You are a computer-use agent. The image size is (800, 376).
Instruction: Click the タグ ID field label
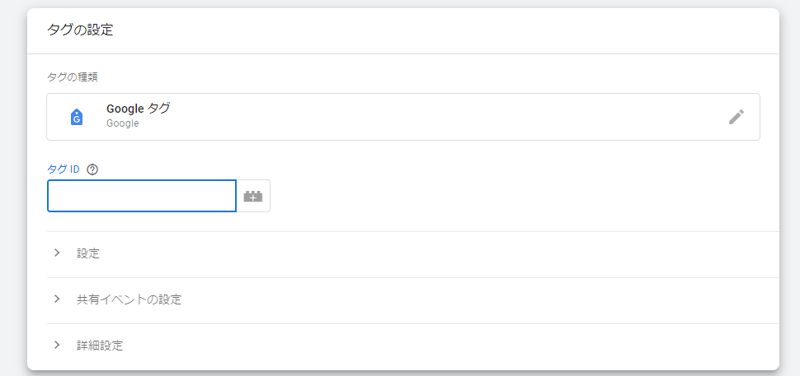point(63,170)
